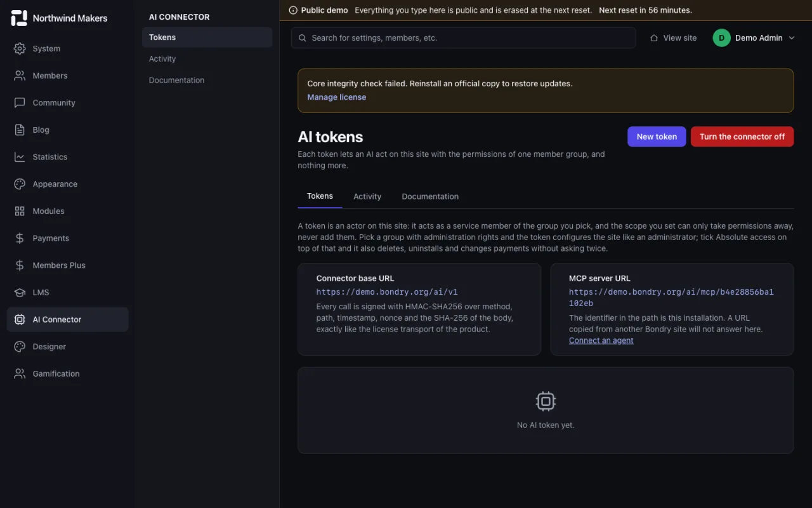This screenshot has width=812, height=508.
Task: Focus the settings and members search field
Action: pos(464,38)
